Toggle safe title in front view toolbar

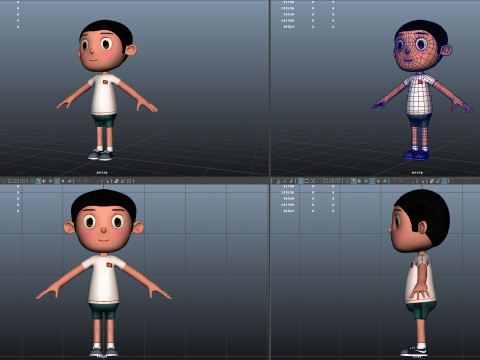point(23,181)
